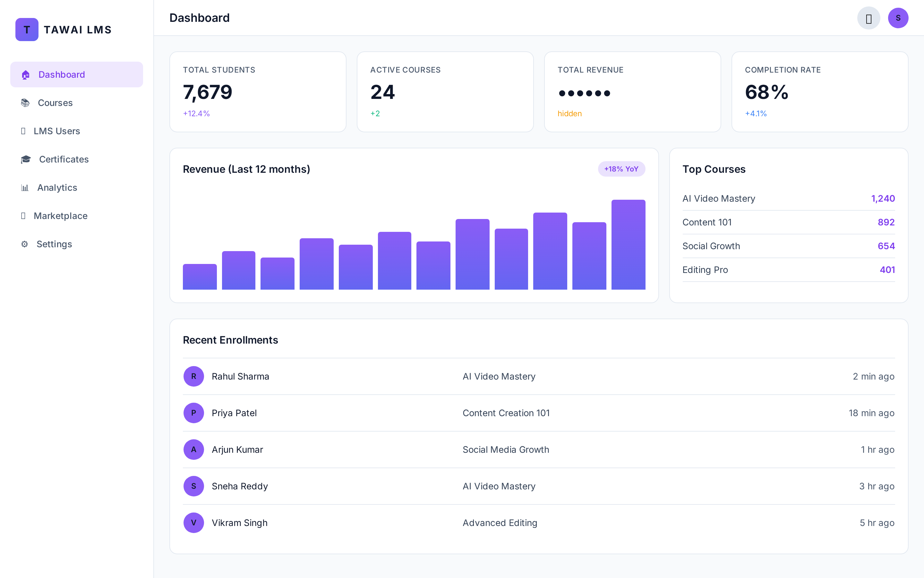
Task: Click the 1,240 enrollment count
Action: (x=883, y=198)
